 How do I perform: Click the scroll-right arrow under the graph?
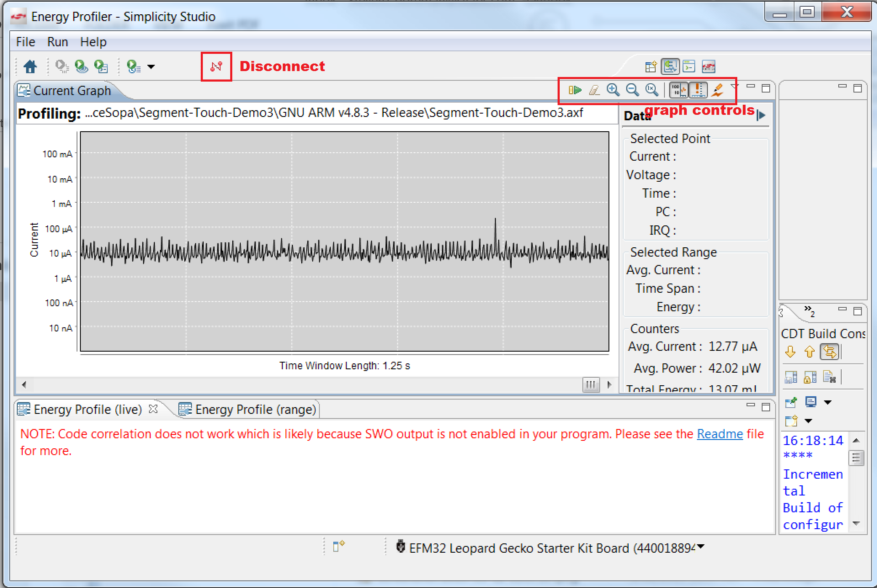[609, 384]
